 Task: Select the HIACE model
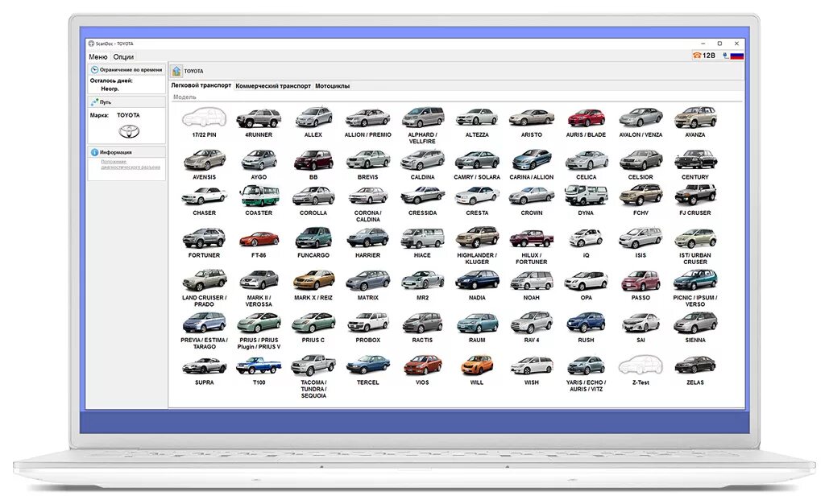(x=422, y=243)
